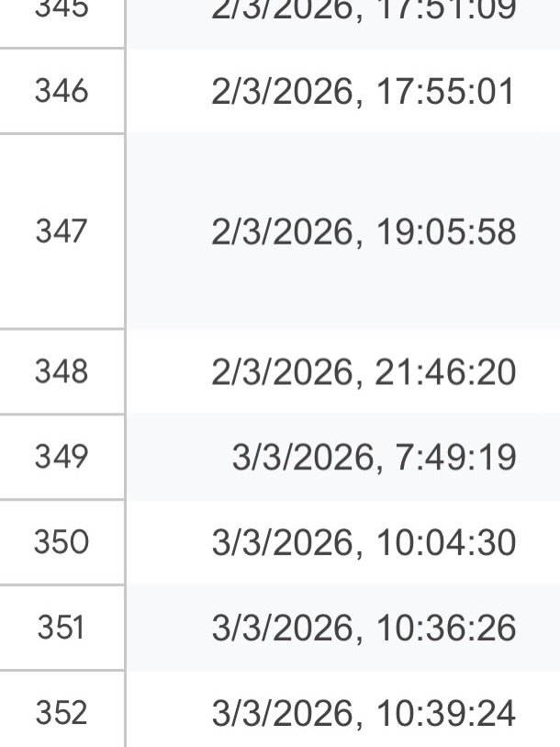Select row 352 from the row header
Viewport: 560px width, 747px height.
(62, 712)
